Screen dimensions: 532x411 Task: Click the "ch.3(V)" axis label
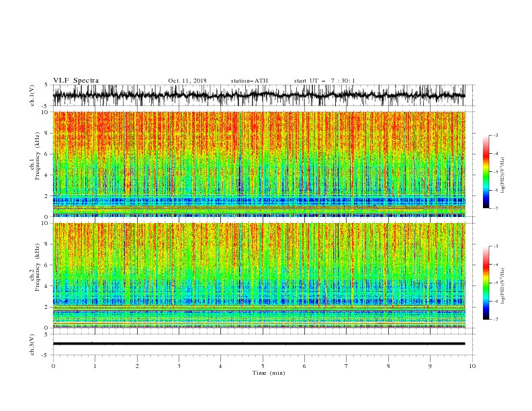[32, 345]
